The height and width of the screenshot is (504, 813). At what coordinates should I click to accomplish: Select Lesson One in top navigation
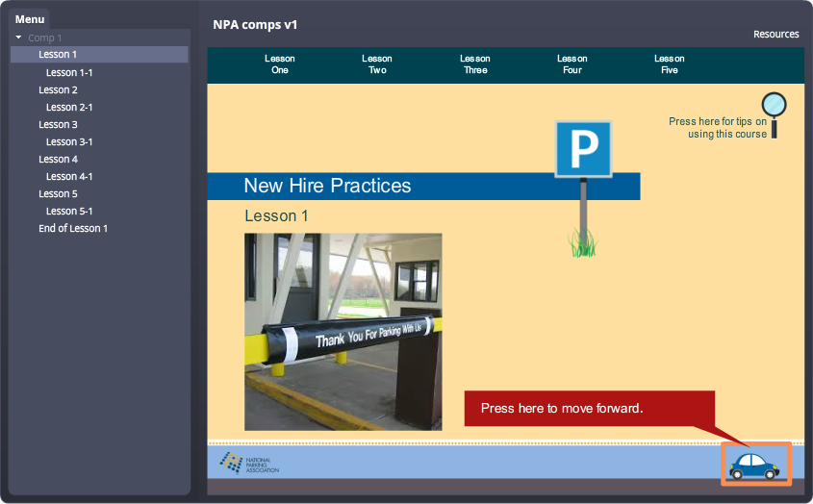click(x=280, y=64)
